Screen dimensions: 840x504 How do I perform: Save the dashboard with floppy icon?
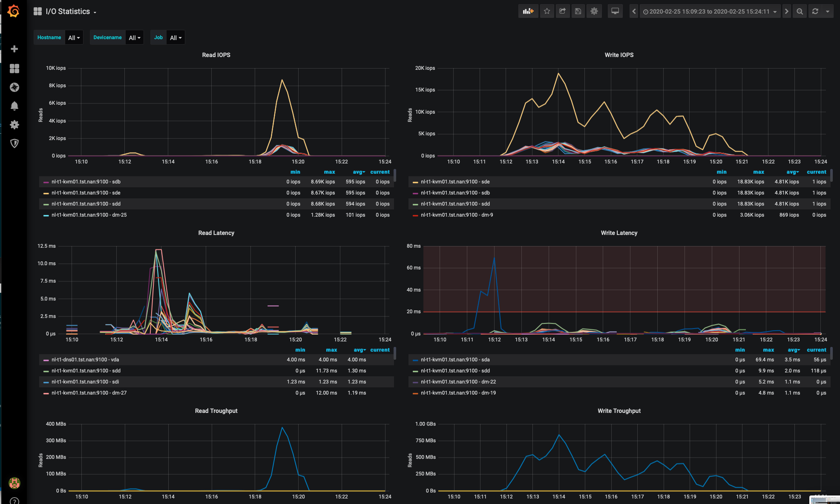tap(578, 11)
